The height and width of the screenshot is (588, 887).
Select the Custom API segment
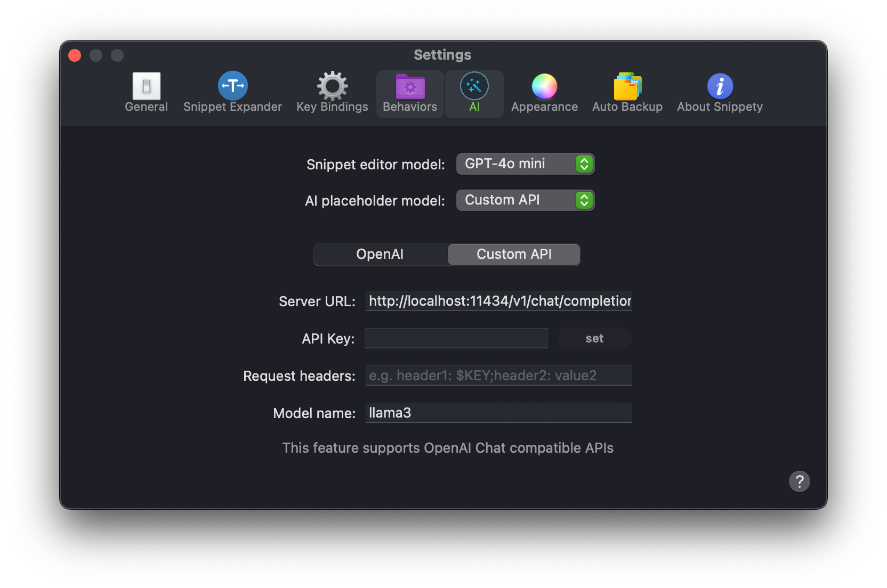514,255
